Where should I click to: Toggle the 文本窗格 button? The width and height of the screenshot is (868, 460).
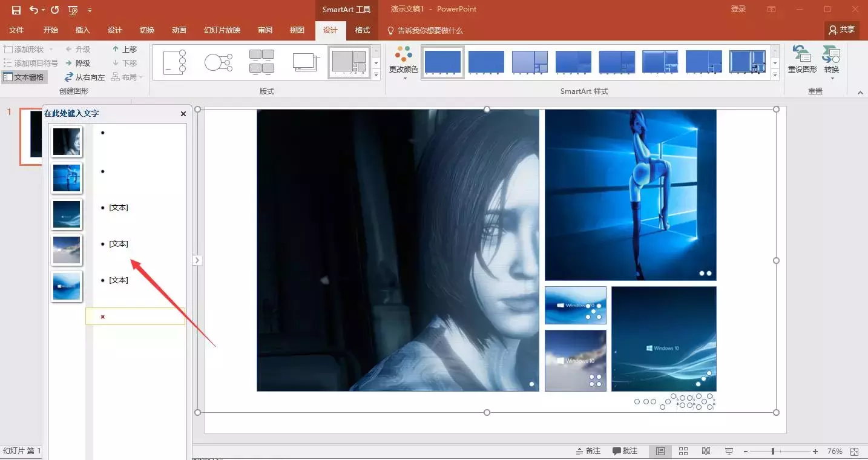pyautogui.click(x=24, y=77)
